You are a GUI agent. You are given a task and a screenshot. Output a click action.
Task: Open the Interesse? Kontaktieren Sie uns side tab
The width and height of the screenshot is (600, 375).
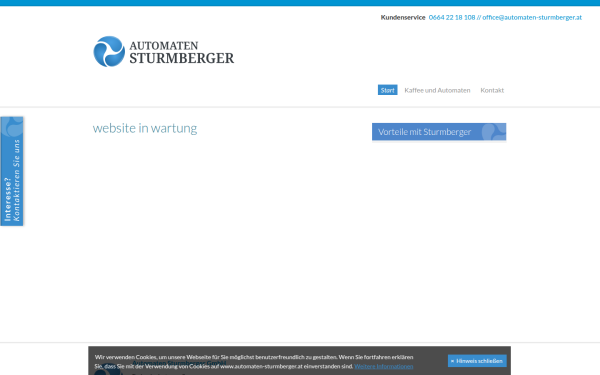pyautogui.click(x=11, y=171)
